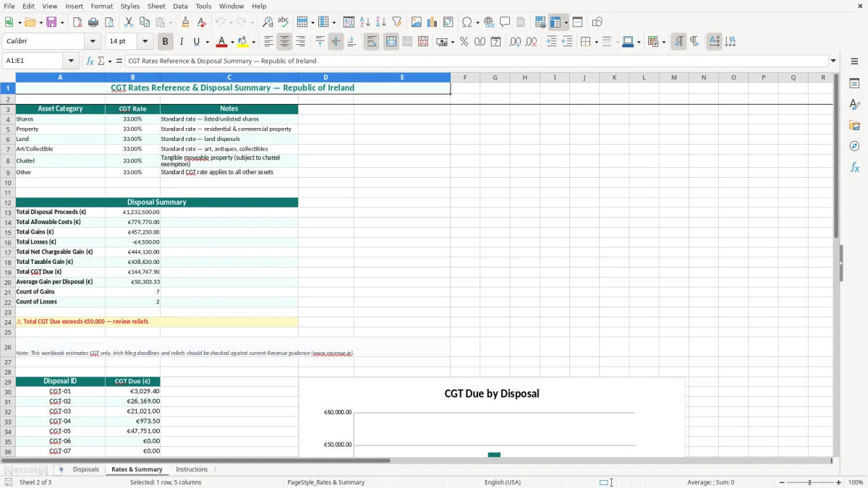Toggle Wrap Text

371,42
